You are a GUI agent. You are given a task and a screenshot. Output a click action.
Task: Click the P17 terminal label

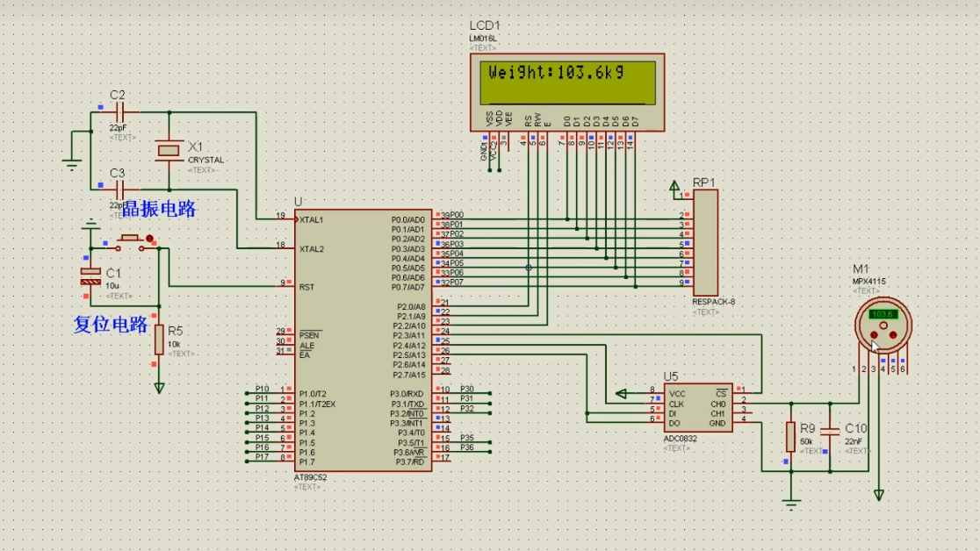click(x=262, y=456)
